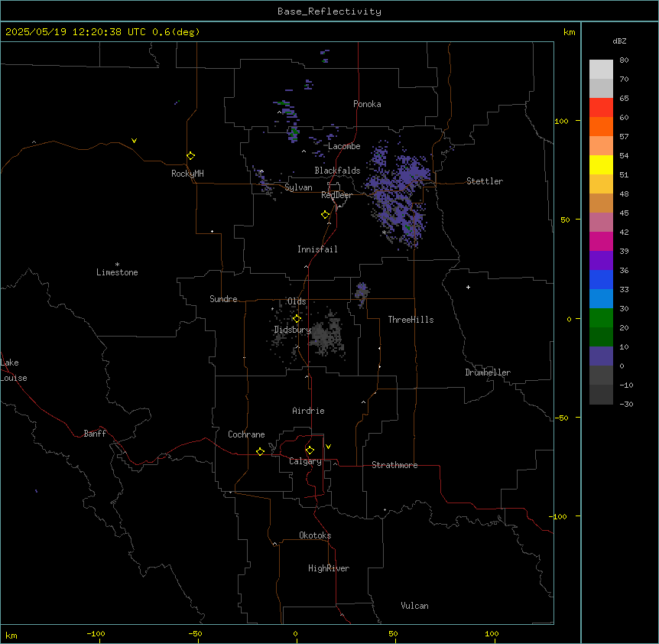Click the km label at bottom left
The height and width of the screenshot is (644, 659).
(11, 635)
